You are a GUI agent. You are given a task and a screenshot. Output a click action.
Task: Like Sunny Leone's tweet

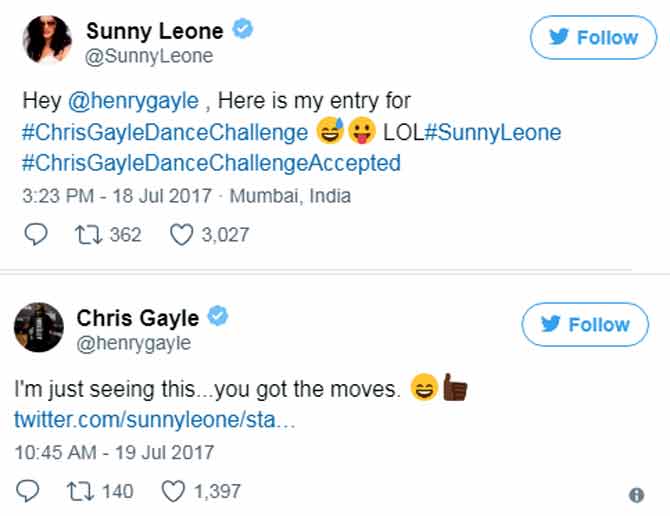[x=180, y=235]
